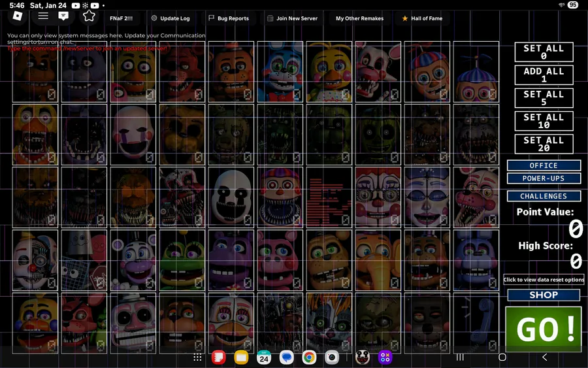Select the Nightmare BB portrait

coord(280,197)
